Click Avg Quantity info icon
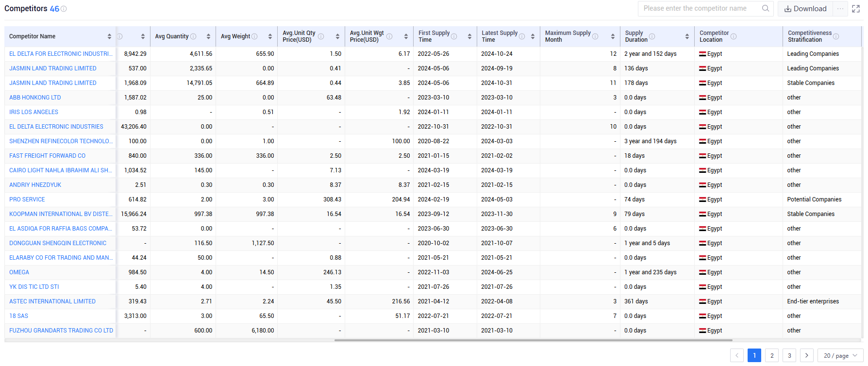 click(x=193, y=36)
